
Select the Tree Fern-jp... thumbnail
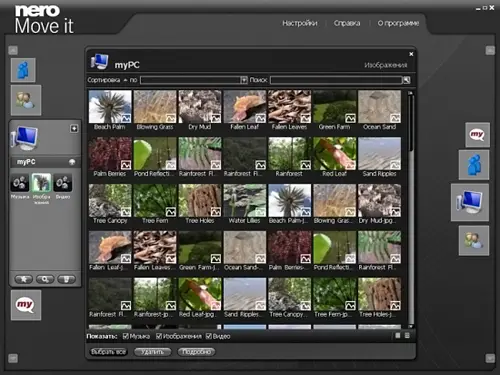[x=335, y=294]
